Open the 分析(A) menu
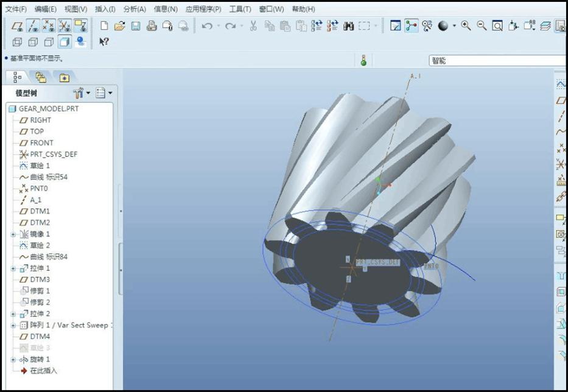The image size is (568, 392). [135, 9]
